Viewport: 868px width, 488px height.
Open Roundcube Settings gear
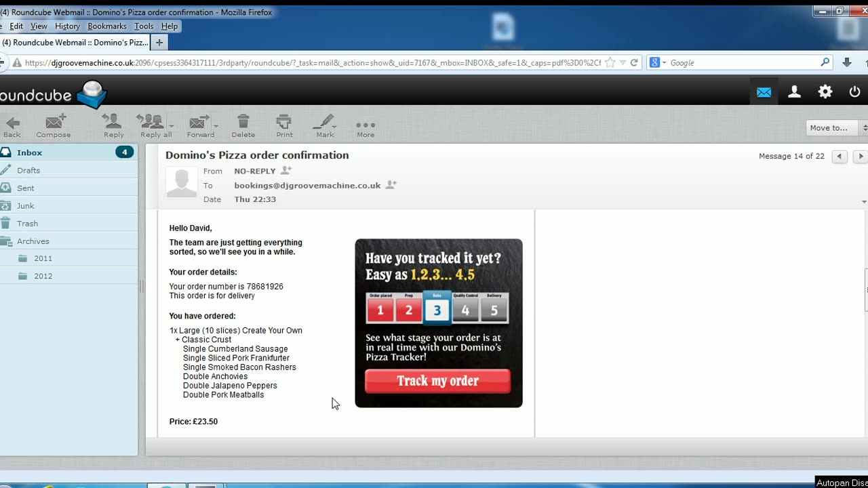[x=825, y=91]
